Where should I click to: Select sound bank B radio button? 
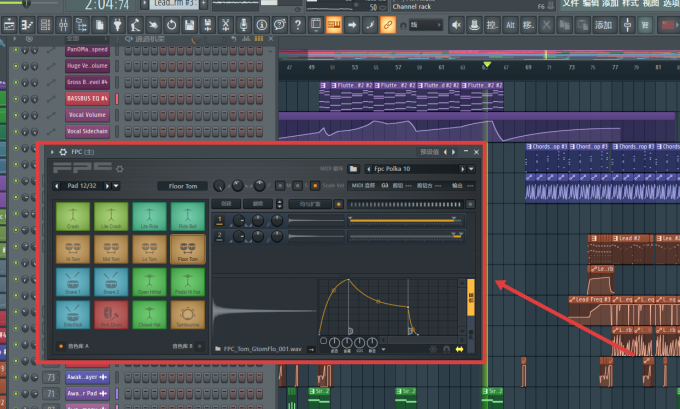[199, 346]
